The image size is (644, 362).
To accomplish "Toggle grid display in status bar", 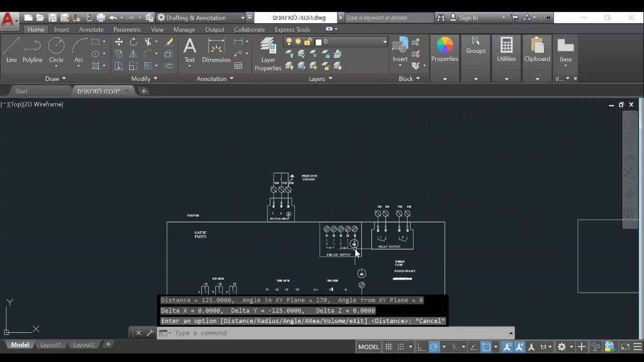I will [388, 347].
